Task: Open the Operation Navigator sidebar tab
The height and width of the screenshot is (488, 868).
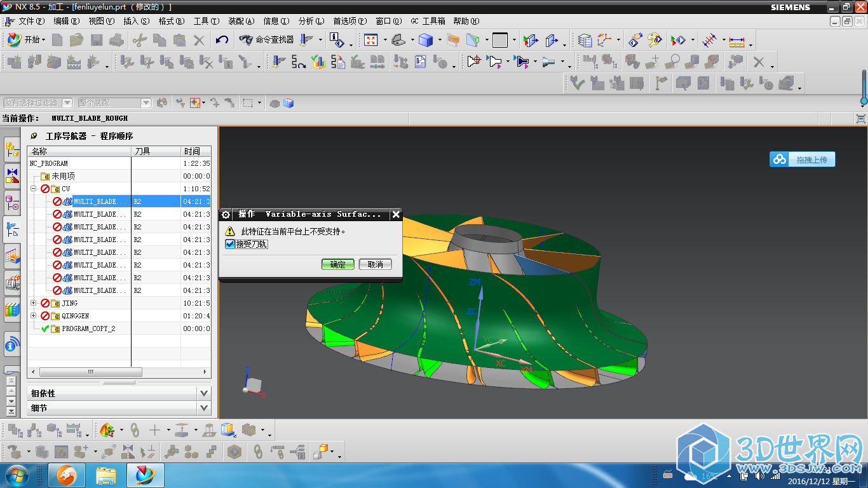Action: (x=12, y=231)
